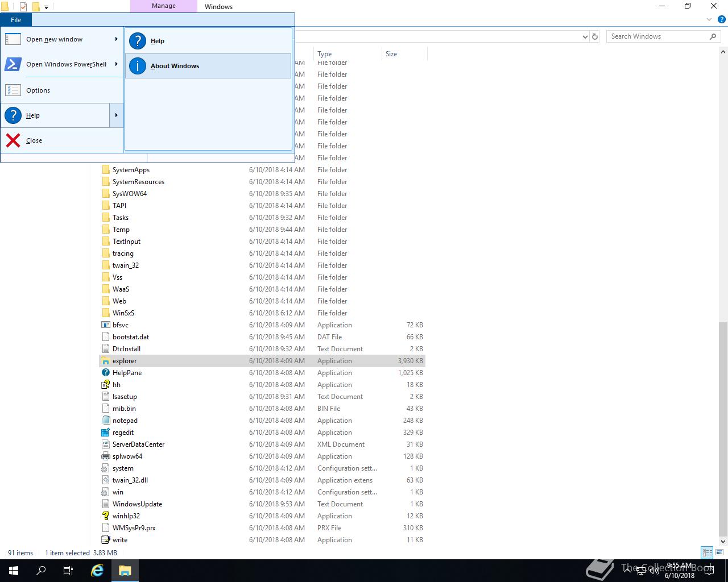Click the Properties quick access toolbar icon

coord(23,7)
